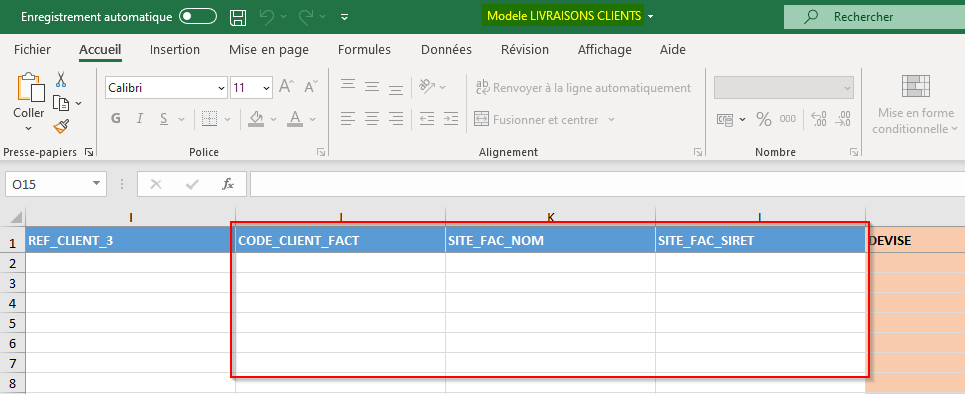Screen dimensions: 965x394
Task: Toggle Renvoyer à la ligne automatiquement
Action: coord(583,88)
